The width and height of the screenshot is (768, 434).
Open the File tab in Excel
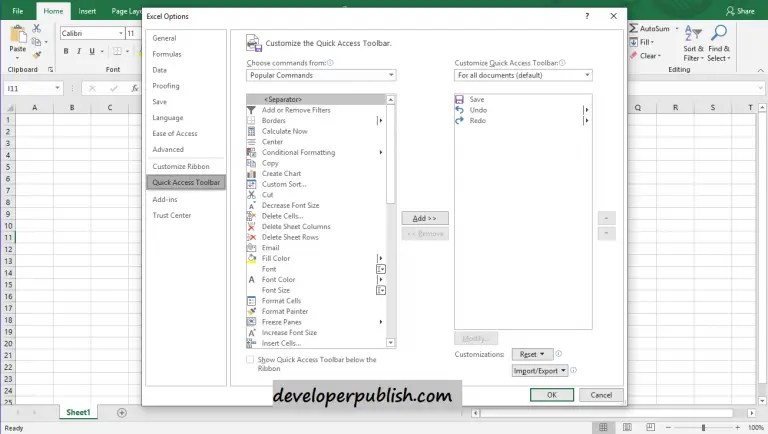(18, 11)
